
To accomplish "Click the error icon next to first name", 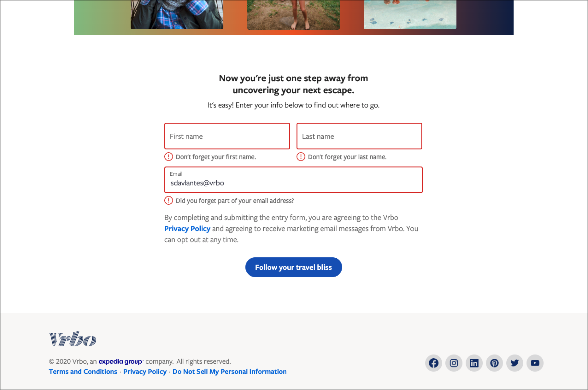I will (x=168, y=157).
